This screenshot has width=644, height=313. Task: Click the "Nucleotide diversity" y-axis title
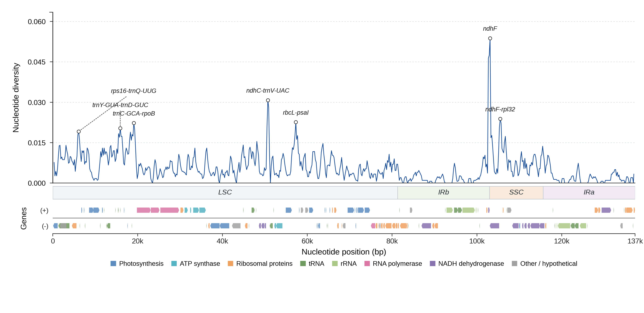click(16, 97)
